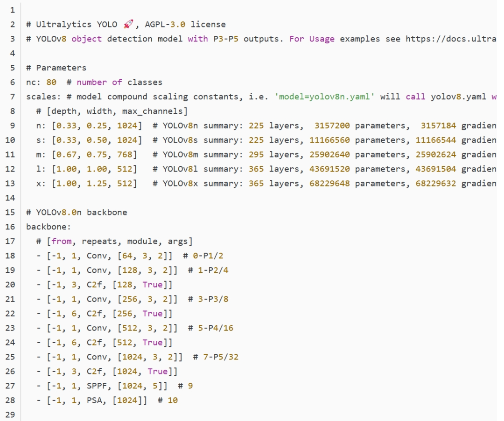Screen dimensions: 504x421
Task: Click the 'YOLOv8m summary:' text
Action: click(203, 154)
